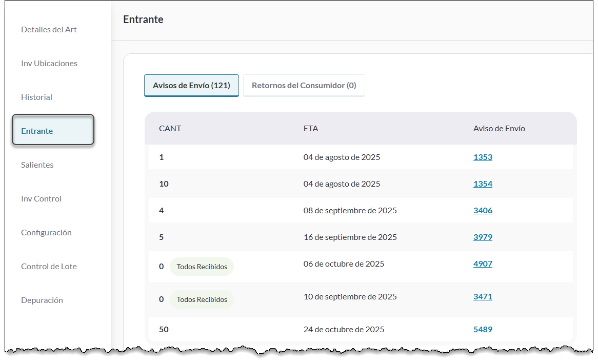Viewport: 598px width, 364px height.
Task: Open shipping notice 1354
Action: [483, 184]
